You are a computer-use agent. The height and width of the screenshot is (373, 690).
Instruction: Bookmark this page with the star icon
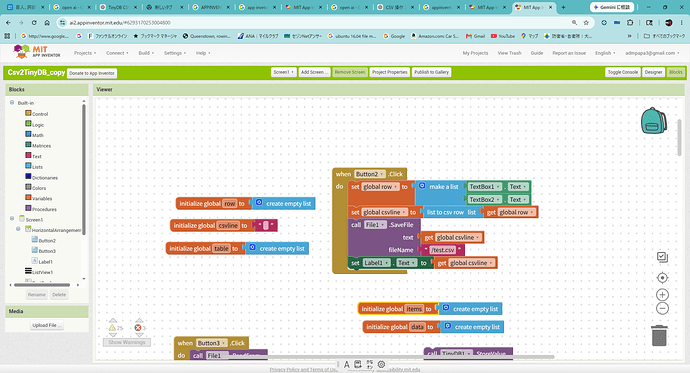pyautogui.click(x=586, y=22)
